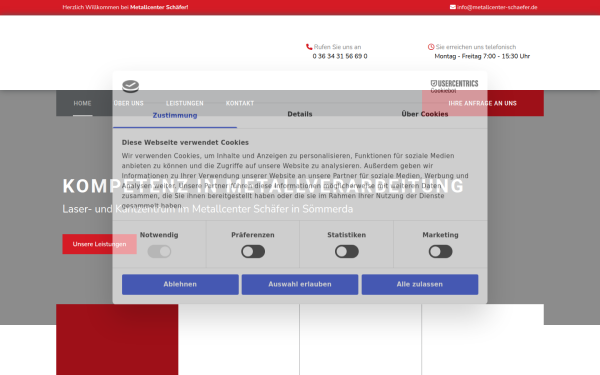The height and width of the screenshot is (375, 600).
Task: Click the Herzlich Willkommen greeting text
Action: pos(125,7)
